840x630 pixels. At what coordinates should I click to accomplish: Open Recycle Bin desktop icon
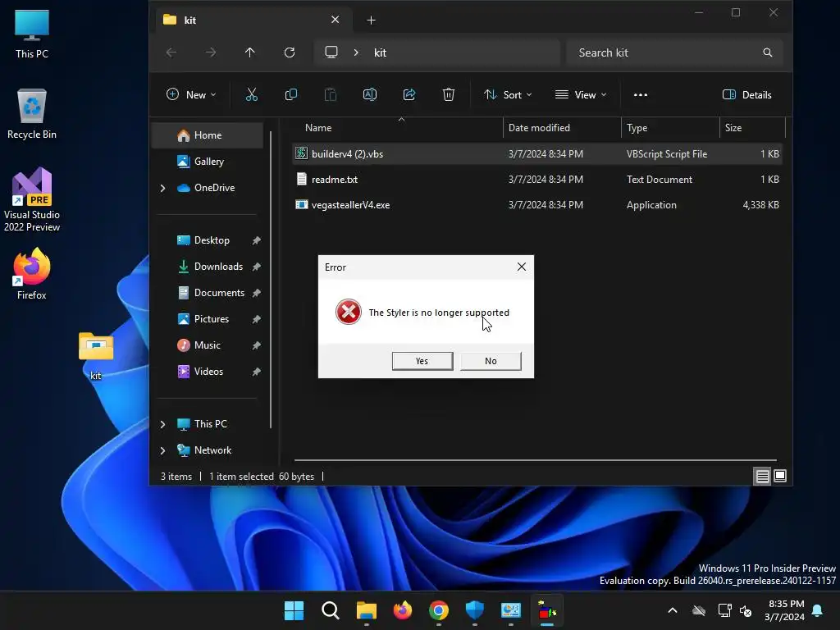pos(32,114)
